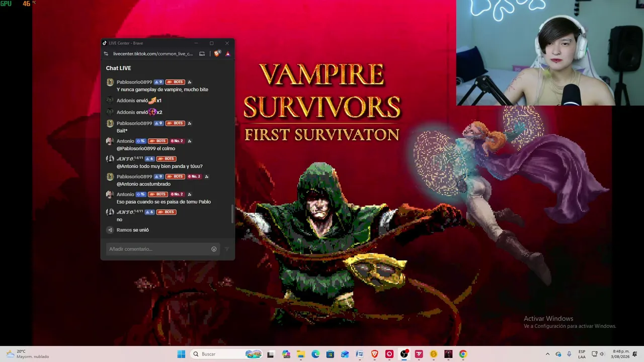Image resolution: width=644 pixels, height=362 pixels.
Task: Click the send comment arrow icon
Action: 227,249
